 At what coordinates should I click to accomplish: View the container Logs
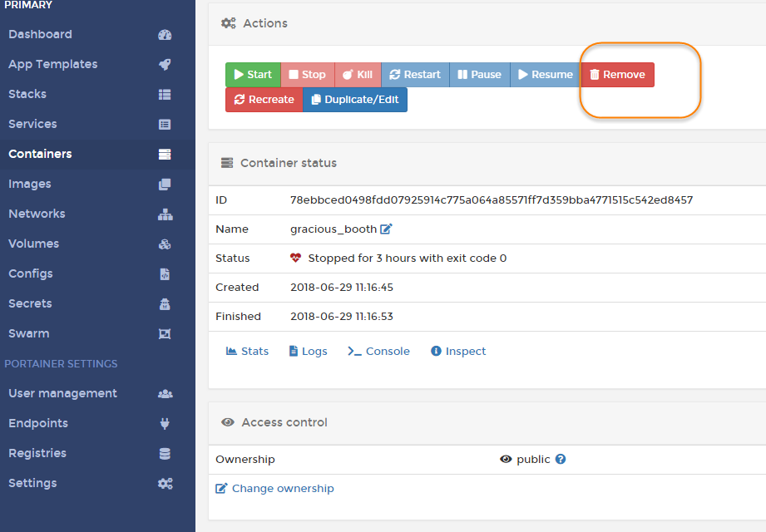[x=308, y=351]
